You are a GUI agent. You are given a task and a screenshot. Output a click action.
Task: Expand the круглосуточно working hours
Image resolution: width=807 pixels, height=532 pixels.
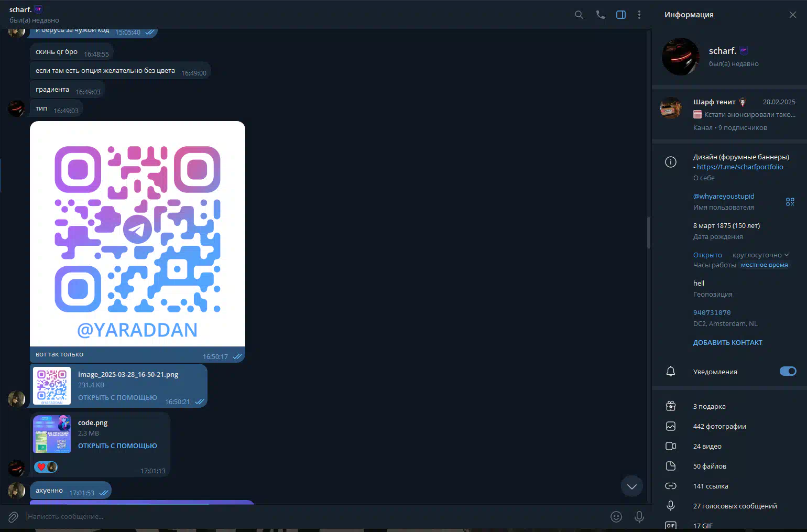point(760,255)
